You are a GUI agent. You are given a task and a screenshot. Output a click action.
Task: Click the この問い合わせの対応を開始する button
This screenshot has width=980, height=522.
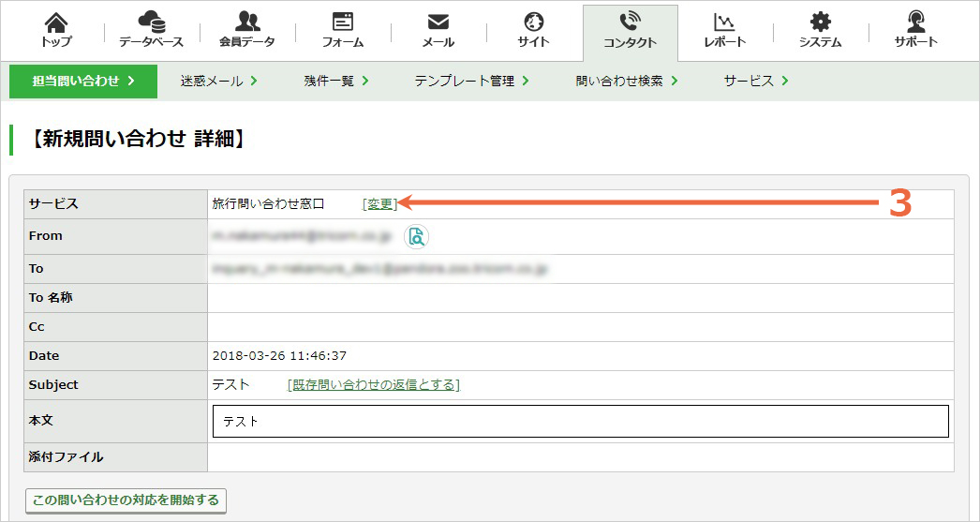(126, 500)
